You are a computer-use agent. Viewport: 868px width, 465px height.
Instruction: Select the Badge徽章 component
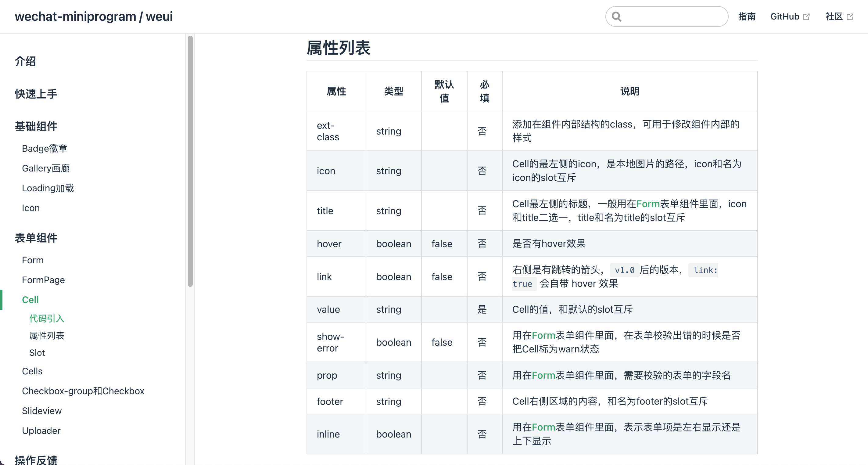pos(45,148)
